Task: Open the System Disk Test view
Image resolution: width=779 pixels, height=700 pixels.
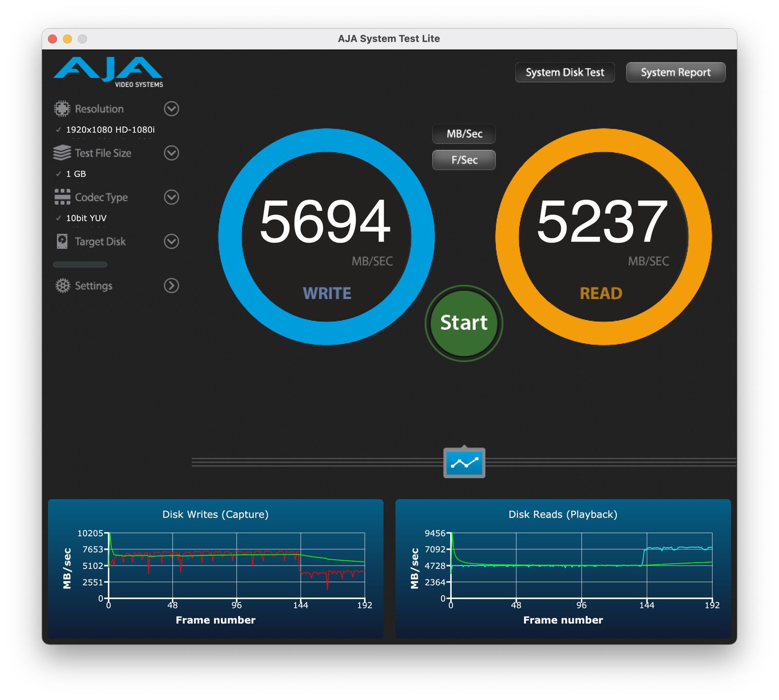Action: coord(565,73)
